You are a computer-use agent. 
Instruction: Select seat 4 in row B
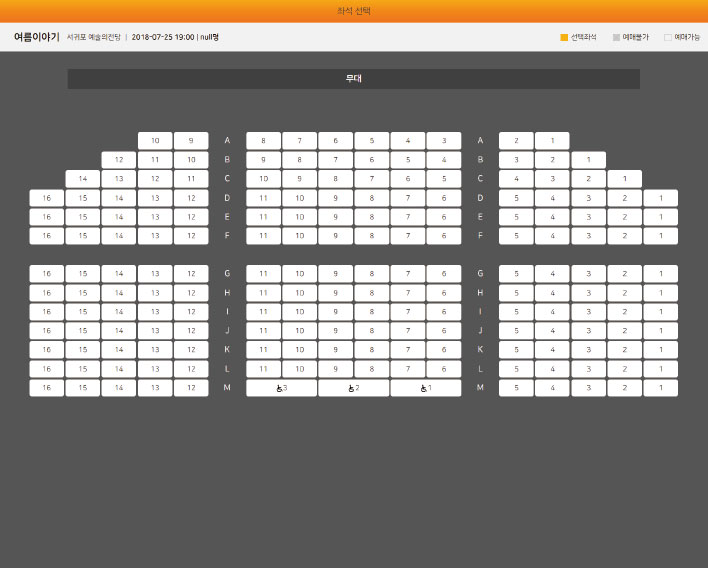click(444, 160)
